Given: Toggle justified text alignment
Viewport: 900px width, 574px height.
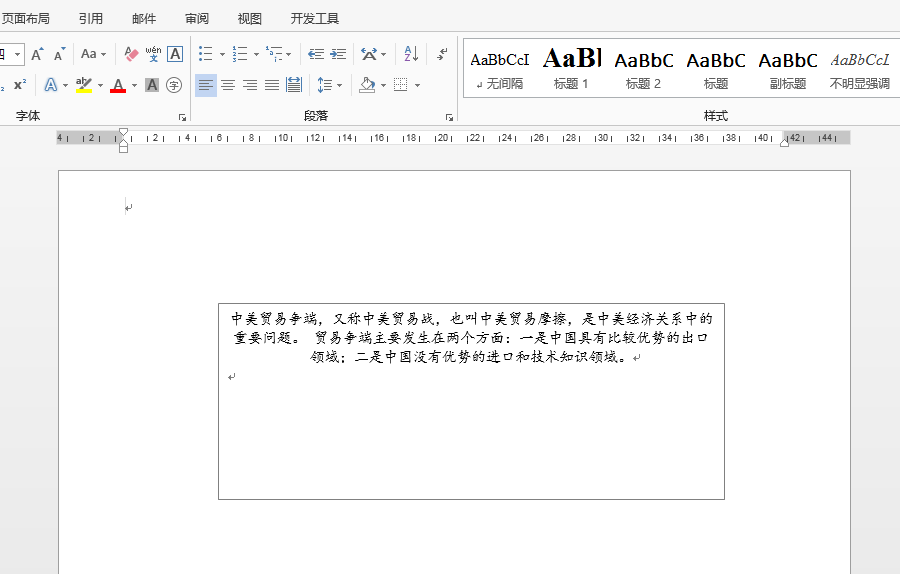Looking at the screenshot, I should pyautogui.click(x=271, y=85).
